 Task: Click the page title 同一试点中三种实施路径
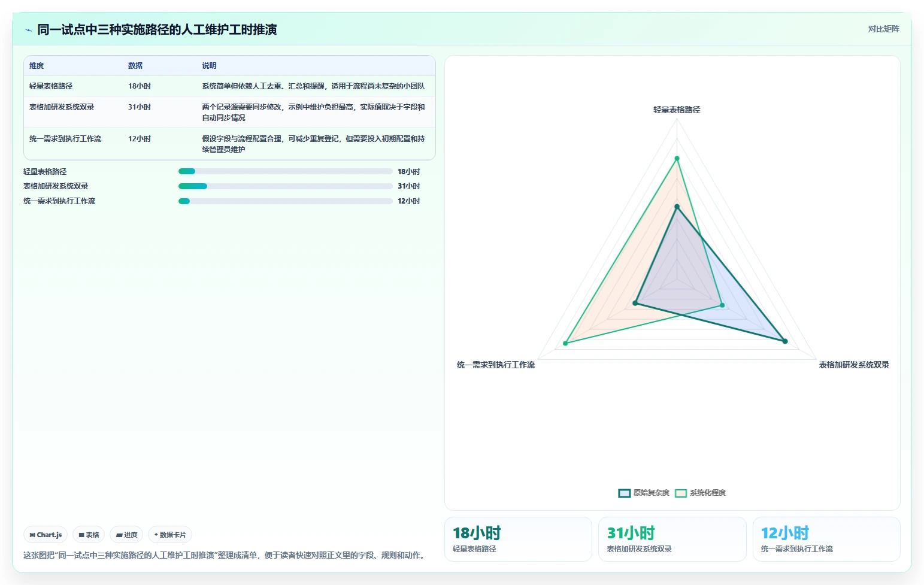pyautogui.click(x=157, y=29)
